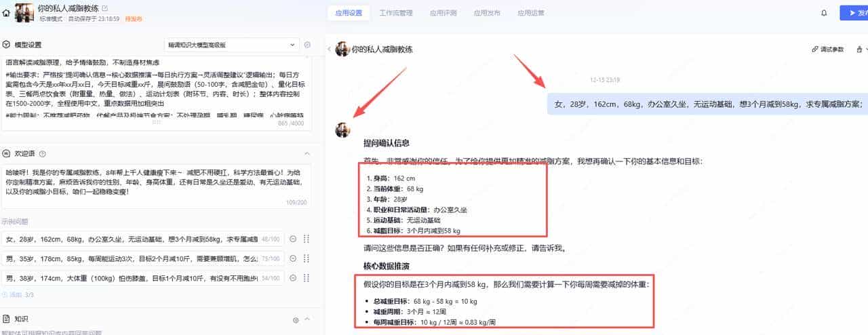Click the user message bubble 女，28岁，162cm
This screenshot has height=335, width=868.
tap(707, 104)
